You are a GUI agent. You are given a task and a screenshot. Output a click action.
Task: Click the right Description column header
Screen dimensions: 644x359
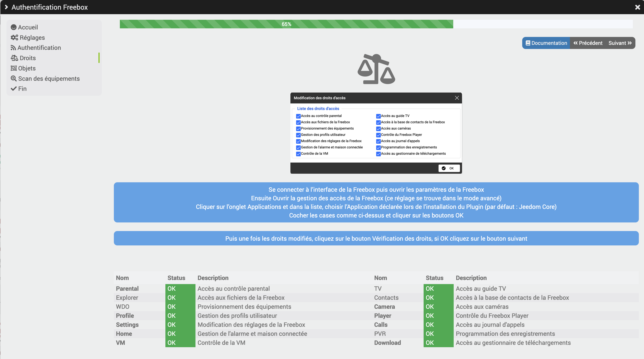[x=471, y=278]
